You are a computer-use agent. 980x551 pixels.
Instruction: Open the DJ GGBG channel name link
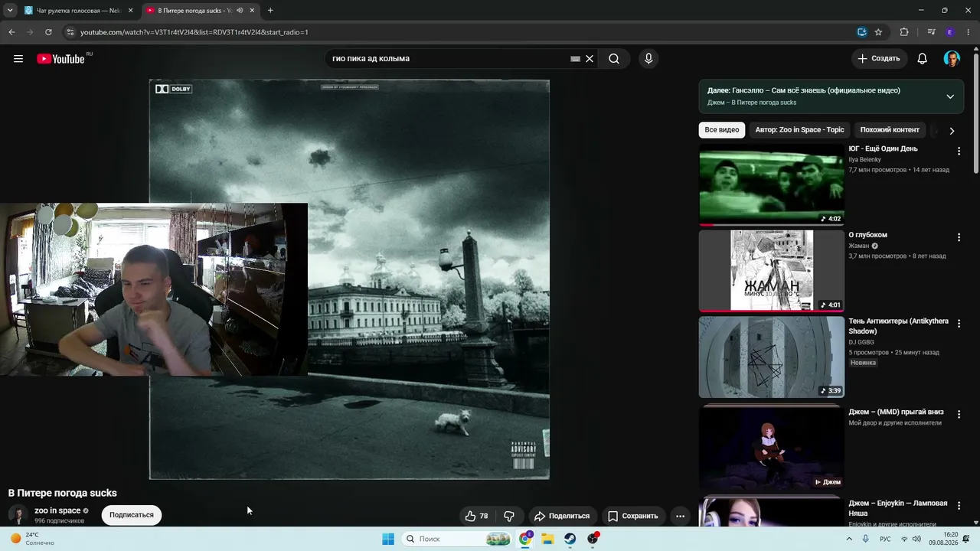coord(861,342)
